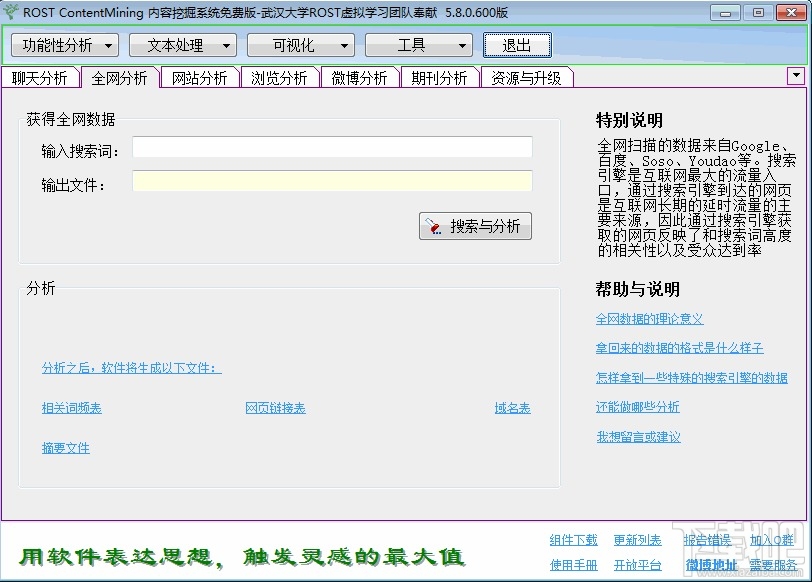The width and height of the screenshot is (812, 582).
Task: Click the 报告错误 link
Action: pyautogui.click(x=707, y=540)
